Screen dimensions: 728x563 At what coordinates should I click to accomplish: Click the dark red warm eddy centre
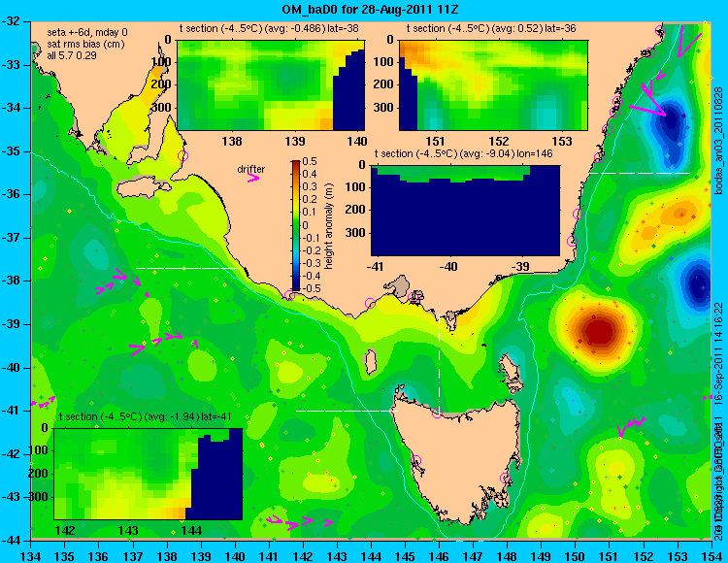[600, 332]
